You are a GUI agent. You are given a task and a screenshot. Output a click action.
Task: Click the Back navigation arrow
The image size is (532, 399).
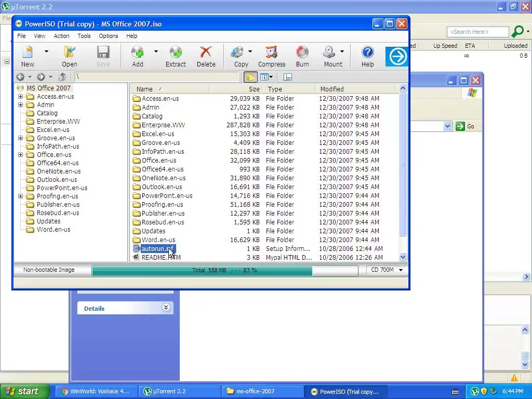pyautogui.click(x=20, y=77)
